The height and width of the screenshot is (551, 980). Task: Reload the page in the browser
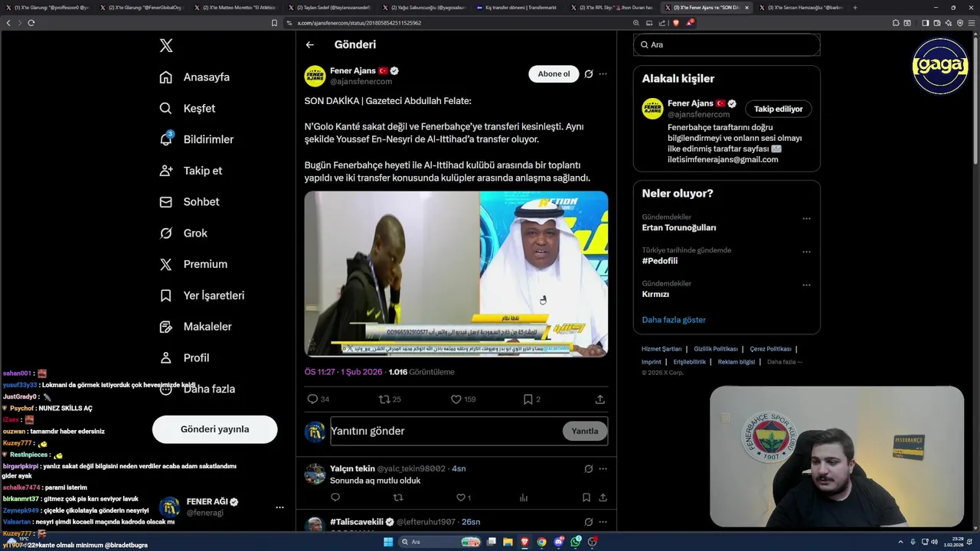(31, 23)
